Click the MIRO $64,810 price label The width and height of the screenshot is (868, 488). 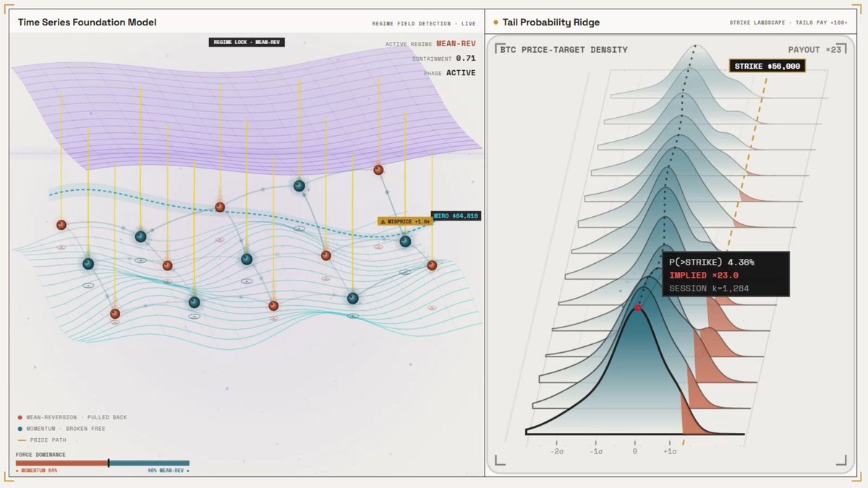click(456, 215)
